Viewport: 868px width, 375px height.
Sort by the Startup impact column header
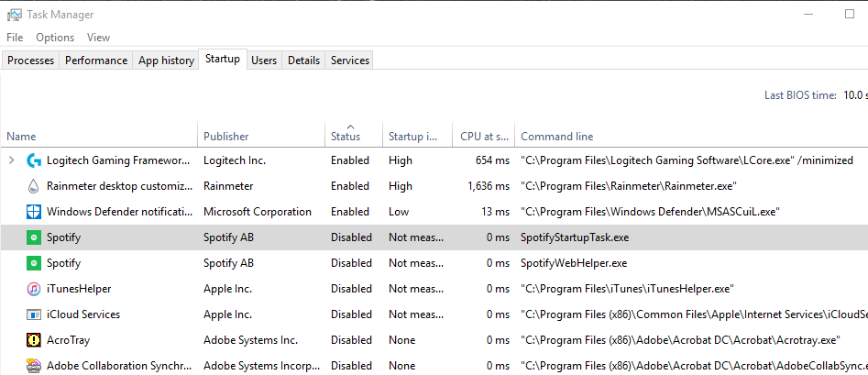coord(417,136)
